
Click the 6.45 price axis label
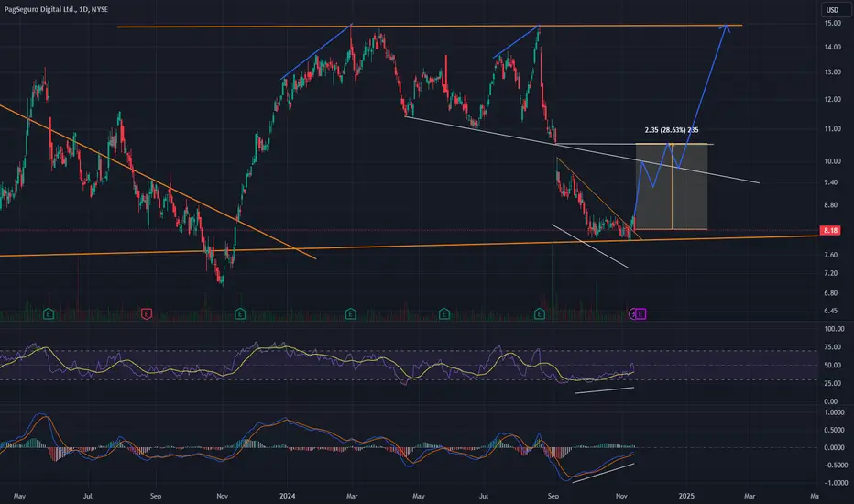(830, 312)
